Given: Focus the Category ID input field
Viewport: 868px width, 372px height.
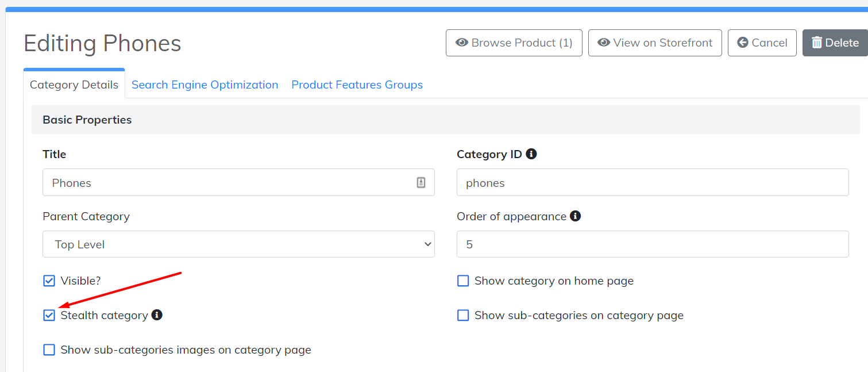Looking at the screenshot, I should pos(652,183).
